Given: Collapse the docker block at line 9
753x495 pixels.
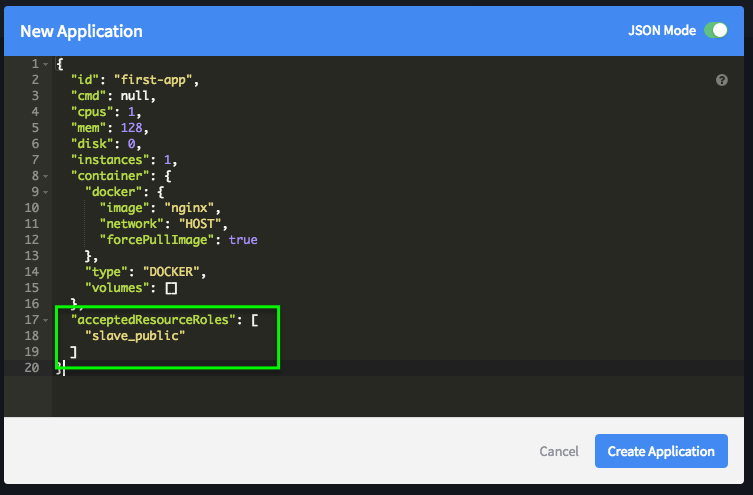Looking at the screenshot, I should [46, 192].
